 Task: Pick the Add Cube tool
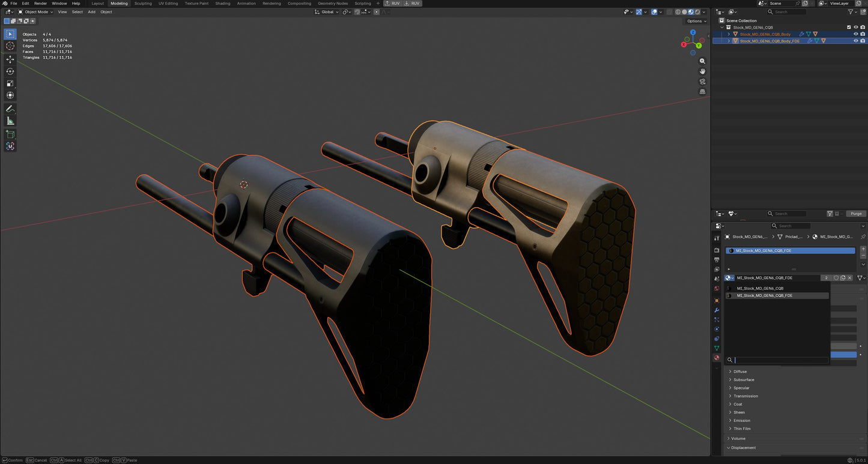tap(10, 134)
